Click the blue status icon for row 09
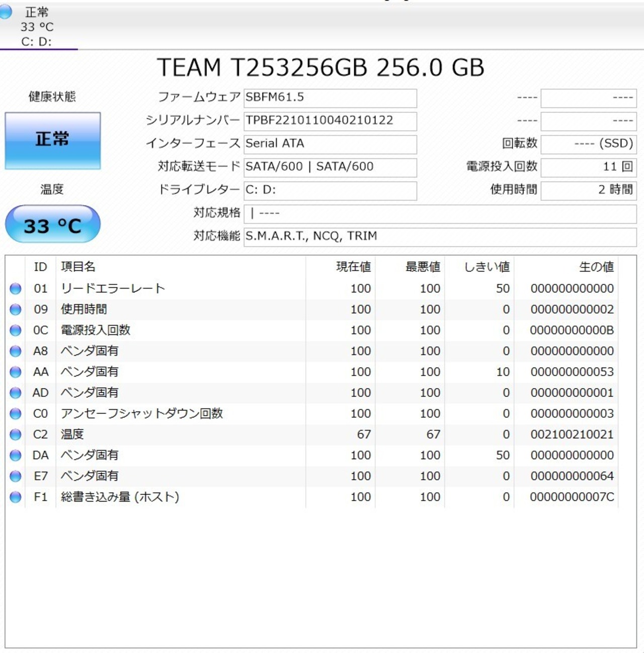The height and width of the screenshot is (653, 644). (x=16, y=310)
